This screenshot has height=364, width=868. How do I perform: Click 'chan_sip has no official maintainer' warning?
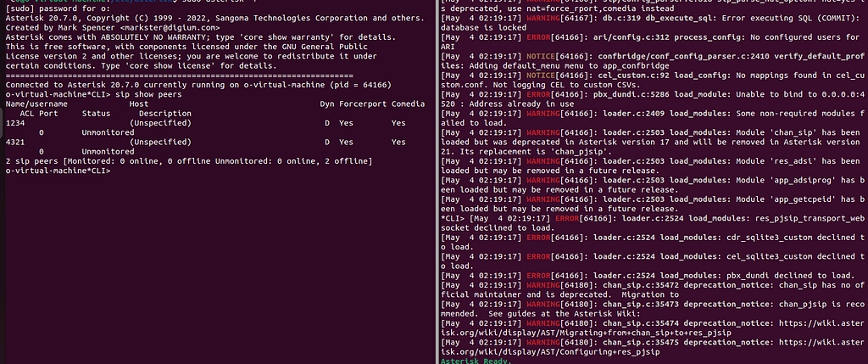654,290
